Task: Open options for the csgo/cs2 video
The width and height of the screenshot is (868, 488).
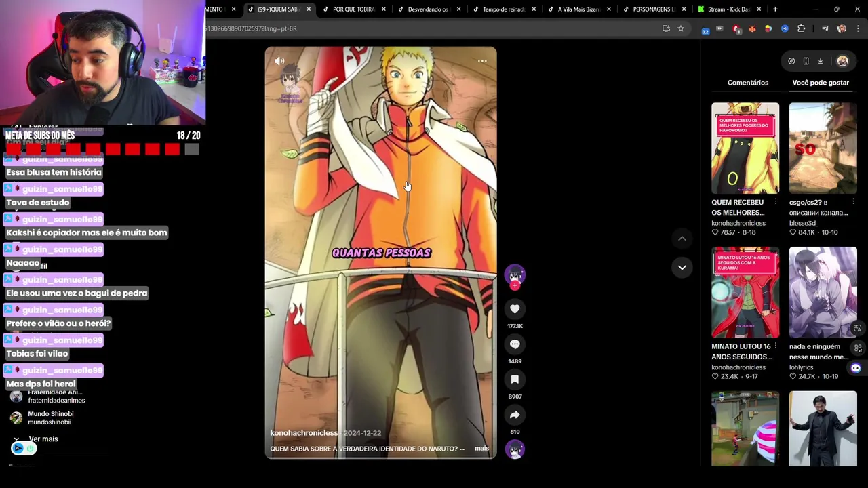Action: (854, 202)
